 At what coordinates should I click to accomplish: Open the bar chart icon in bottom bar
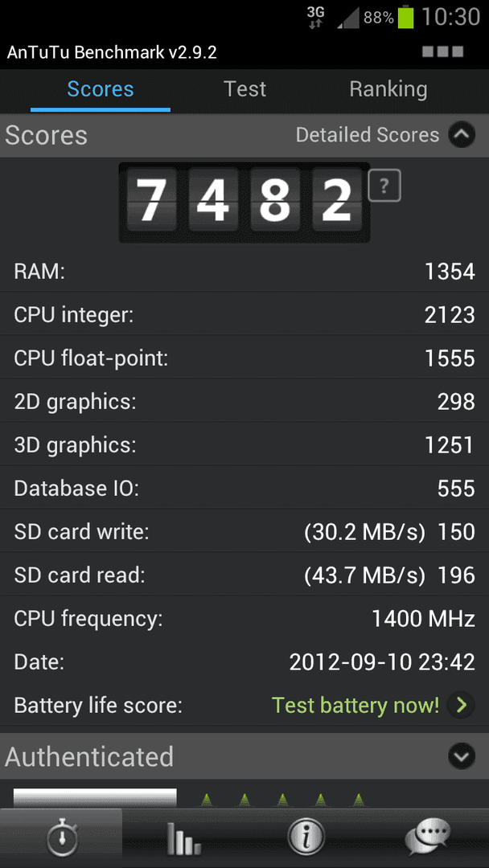(183, 839)
